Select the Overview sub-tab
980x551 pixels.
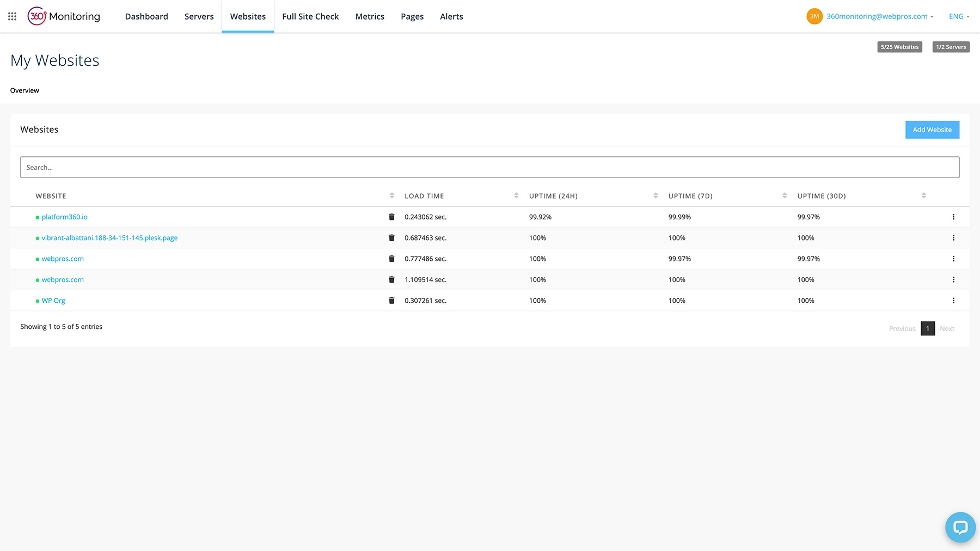[24, 90]
